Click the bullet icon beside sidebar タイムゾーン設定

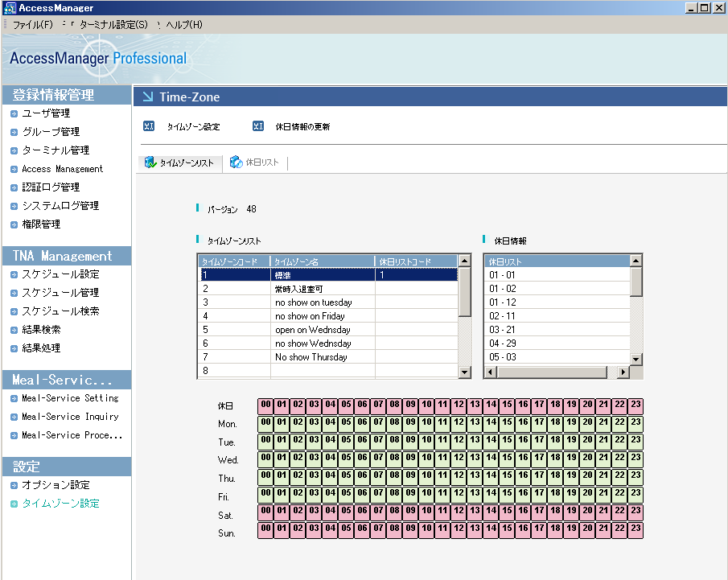[14, 504]
